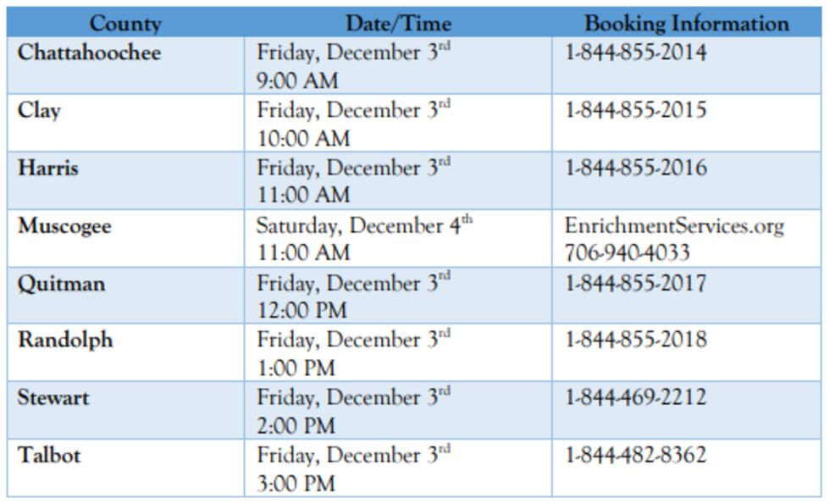
Task: Click the Stewart booking number 1-844-469-2212
Action: pyautogui.click(x=635, y=397)
